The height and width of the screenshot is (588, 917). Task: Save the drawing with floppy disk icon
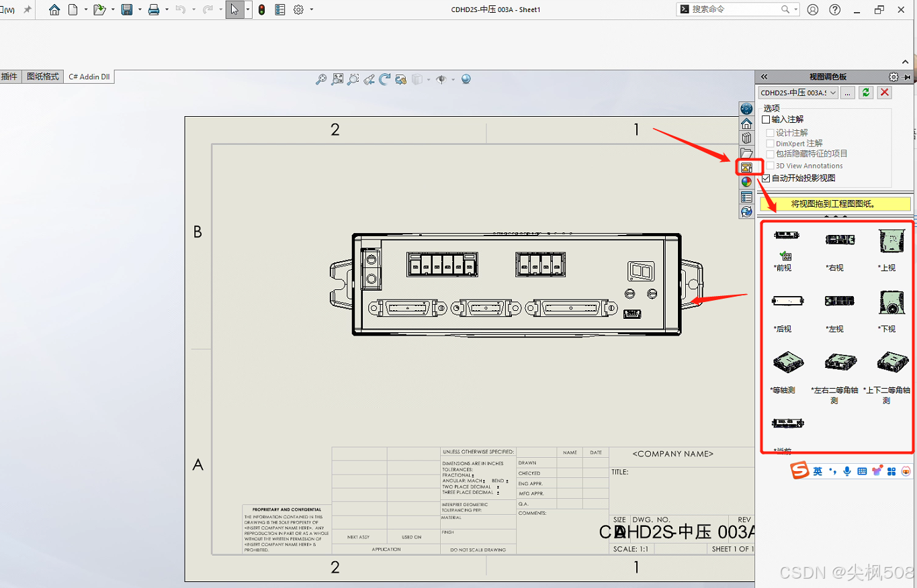(127, 9)
